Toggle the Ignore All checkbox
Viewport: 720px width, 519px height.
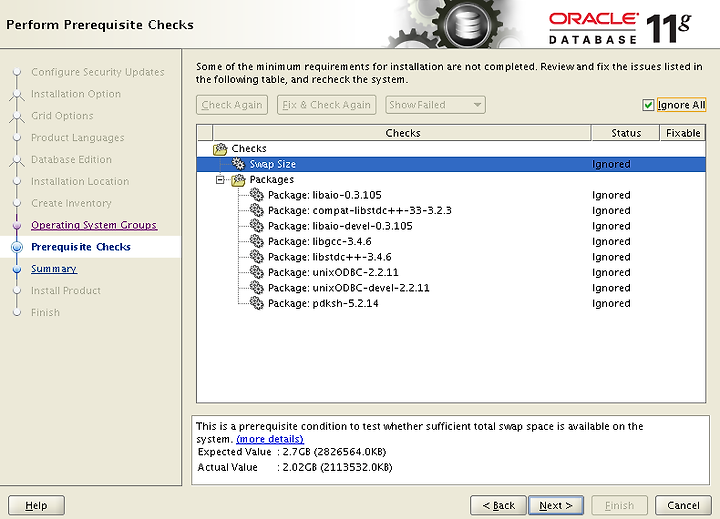[x=648, y=105]
